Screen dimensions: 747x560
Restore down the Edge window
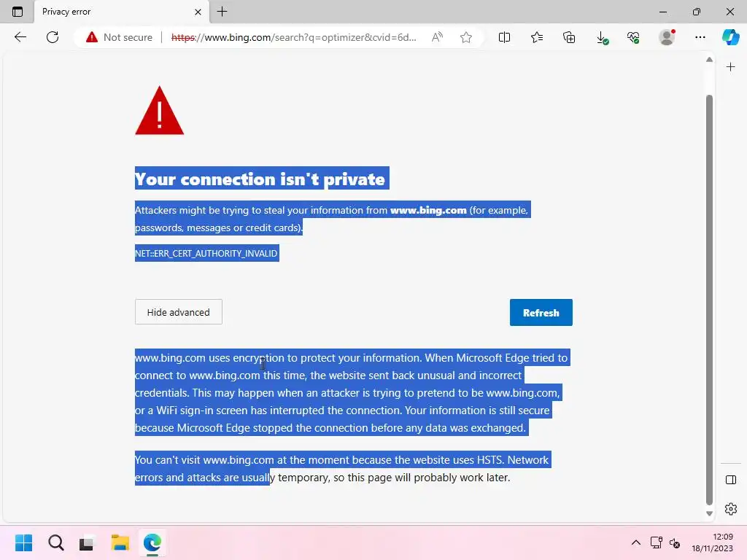coord(697,12)
